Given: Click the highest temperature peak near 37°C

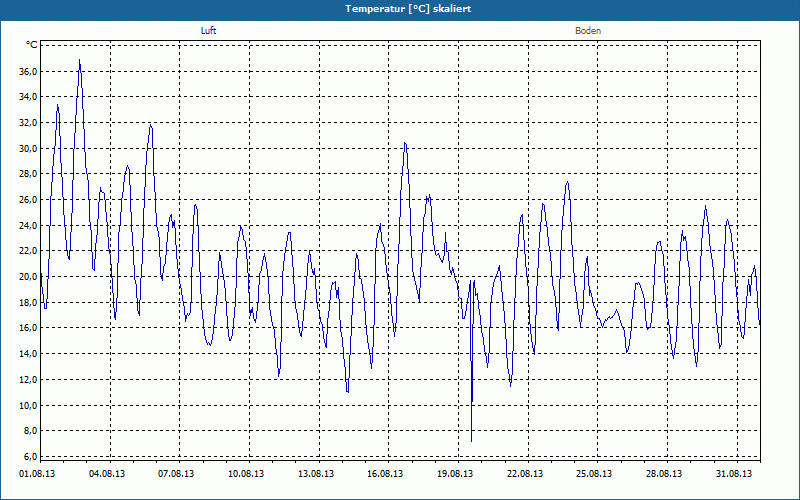Looking at the screenshot, I should [80, 60].
